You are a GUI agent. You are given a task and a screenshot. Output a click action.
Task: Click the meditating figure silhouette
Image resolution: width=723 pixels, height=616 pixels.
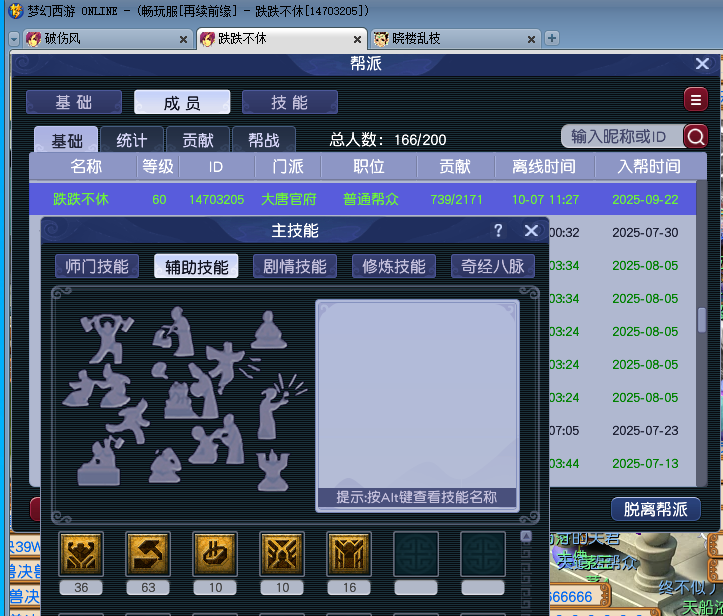click(x=269, y=330)
